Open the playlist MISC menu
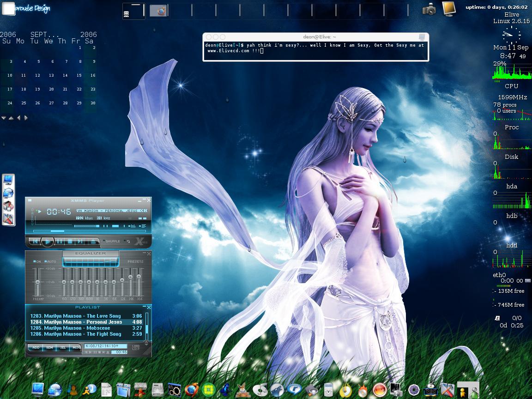This screenshot has height=399, width=532. [76, 347]
